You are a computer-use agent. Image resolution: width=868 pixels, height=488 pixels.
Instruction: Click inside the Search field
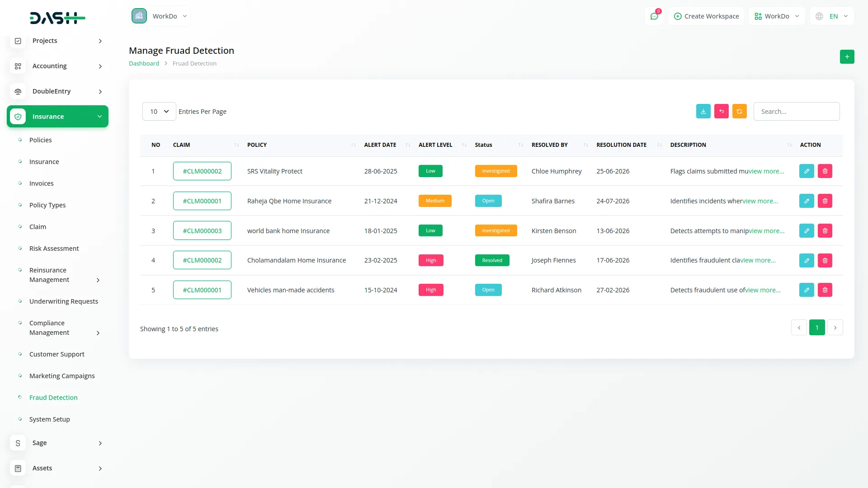tap(797, 111)
